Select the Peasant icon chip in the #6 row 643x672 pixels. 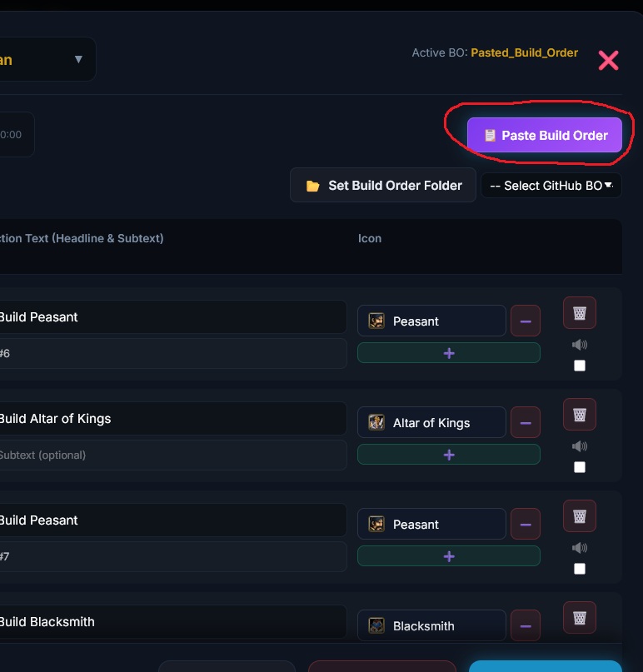click(431, 321)
